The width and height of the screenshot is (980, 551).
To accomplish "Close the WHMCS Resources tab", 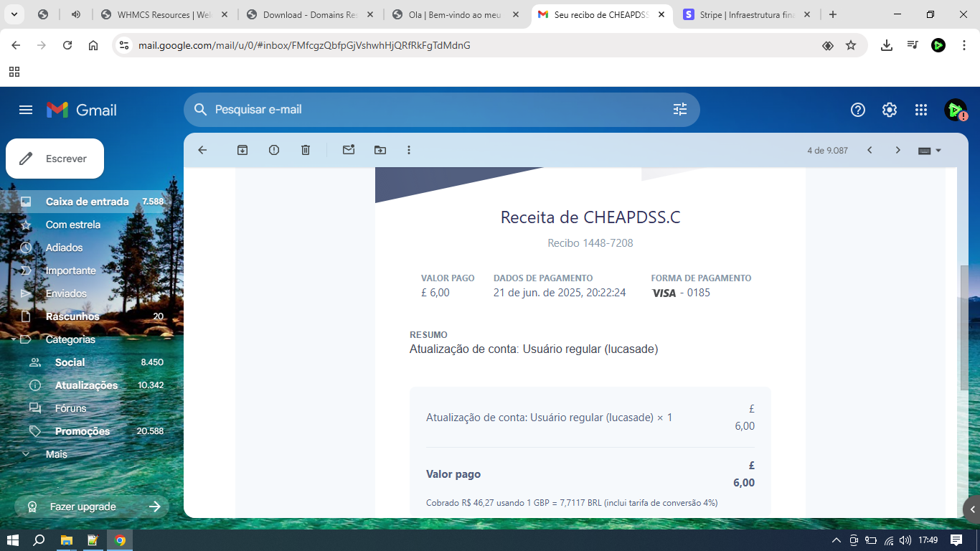I will pyautogui.click(x=224, y=14).
